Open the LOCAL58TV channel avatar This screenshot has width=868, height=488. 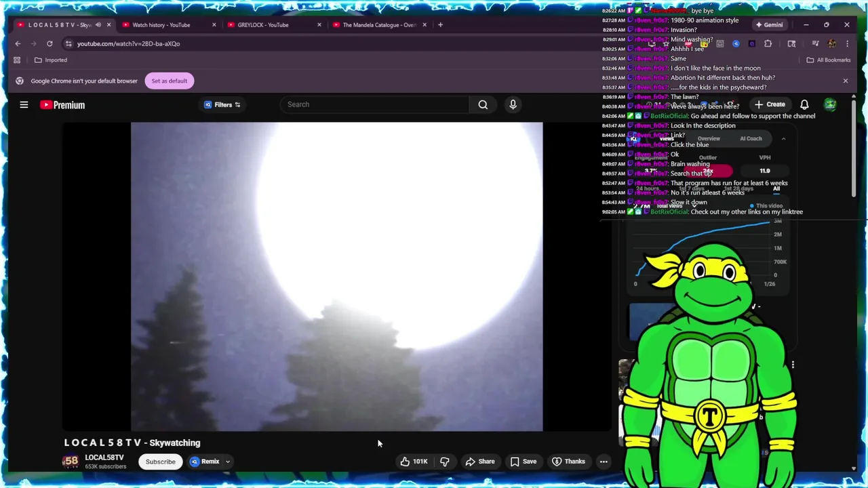click(71, 462)
